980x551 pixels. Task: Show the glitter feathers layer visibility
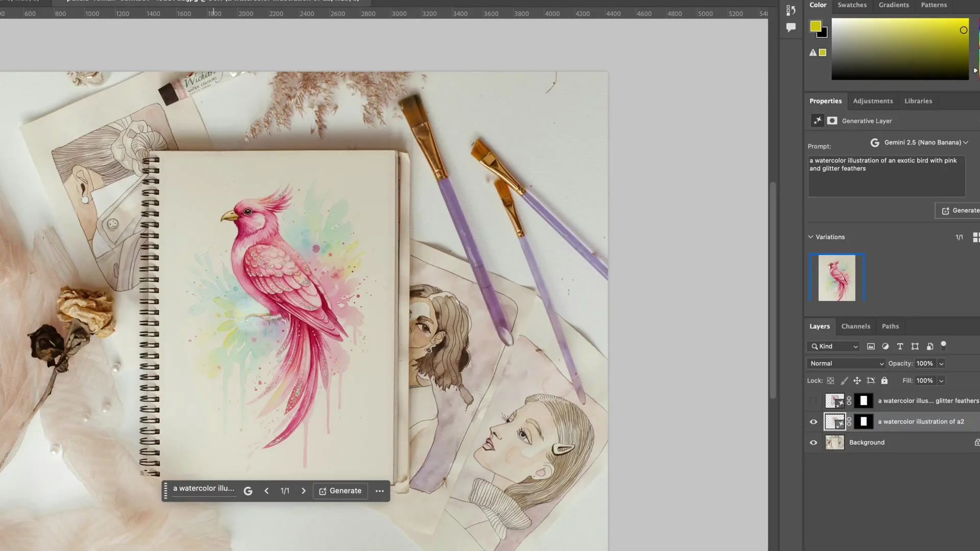coord(813,401)
